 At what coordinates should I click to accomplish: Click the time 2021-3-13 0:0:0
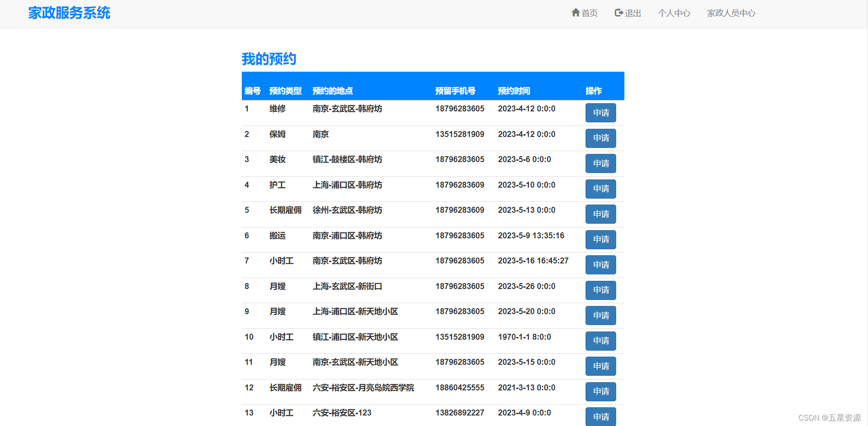pyautogui.click(x=527, y=388)
